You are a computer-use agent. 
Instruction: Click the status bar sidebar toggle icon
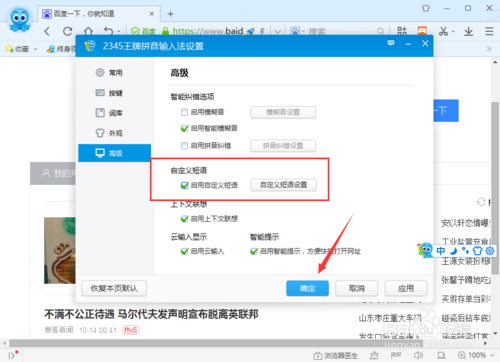point(11,355)
